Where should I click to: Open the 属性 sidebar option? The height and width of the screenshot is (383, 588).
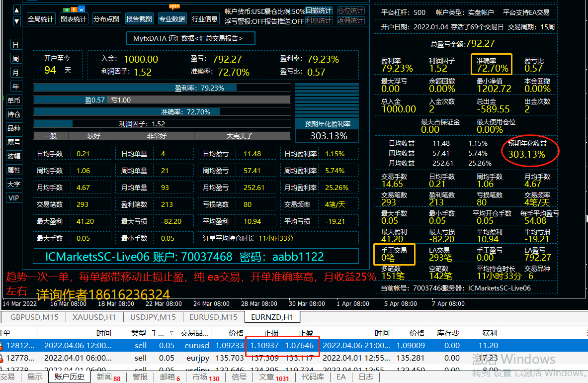point(14,170)
